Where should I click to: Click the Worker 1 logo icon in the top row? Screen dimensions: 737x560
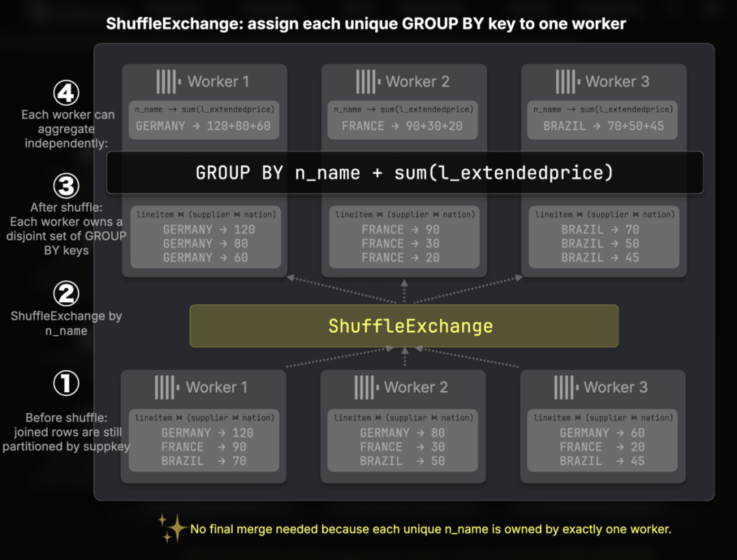(x=169, y=82)
